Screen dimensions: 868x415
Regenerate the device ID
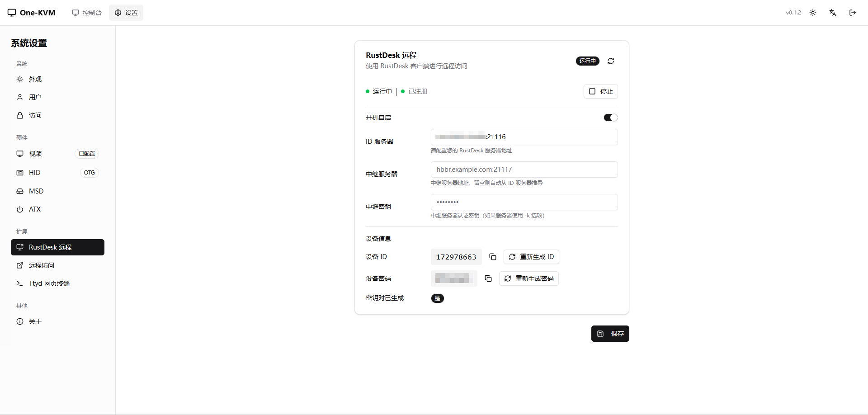pyautogui.click(x=531, y=257)
